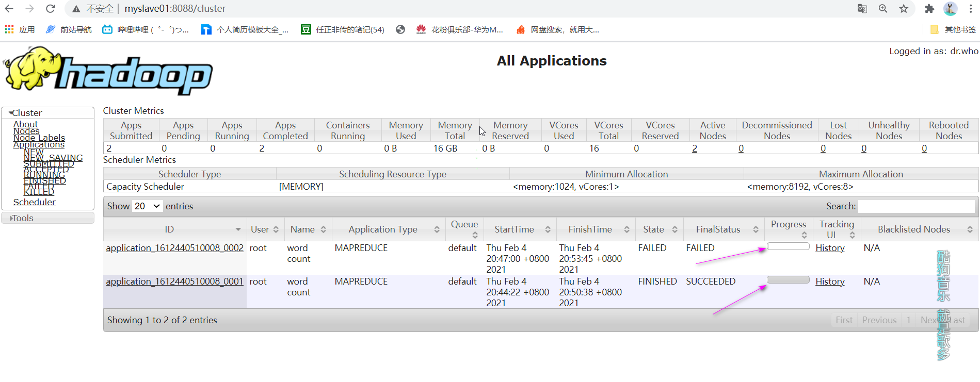This screenshot has width=980, height=382.
Task: Click the browser back arrow
Action: coord(9,9)
